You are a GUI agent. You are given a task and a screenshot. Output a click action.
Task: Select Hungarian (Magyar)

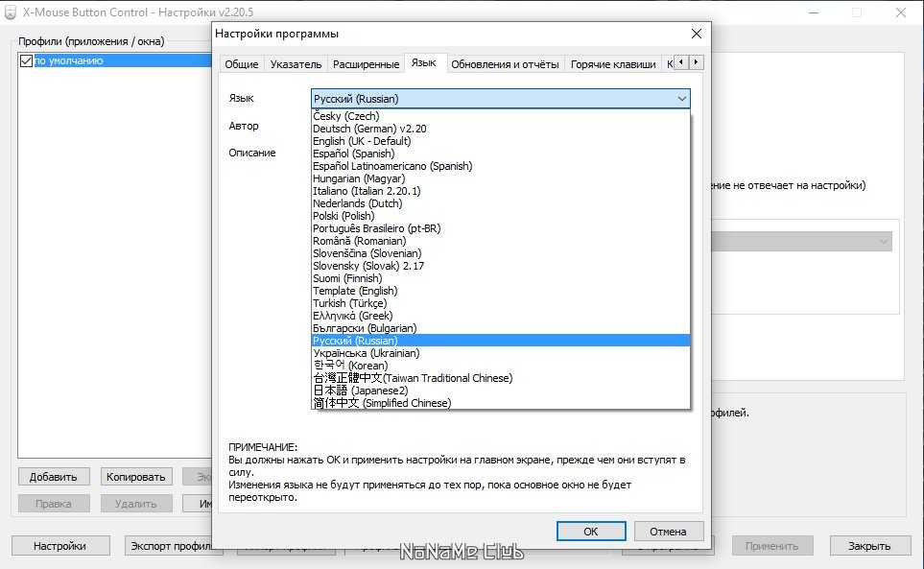tap(500, 178)
